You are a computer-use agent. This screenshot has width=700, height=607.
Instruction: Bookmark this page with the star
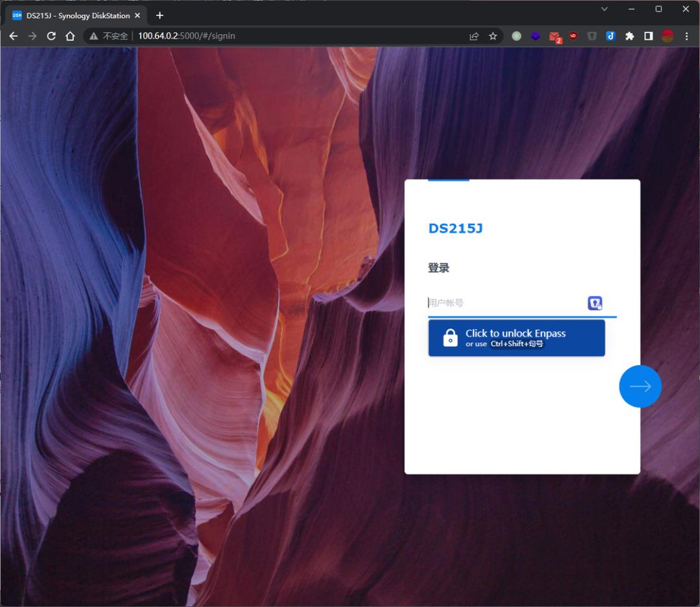(493, 36)
